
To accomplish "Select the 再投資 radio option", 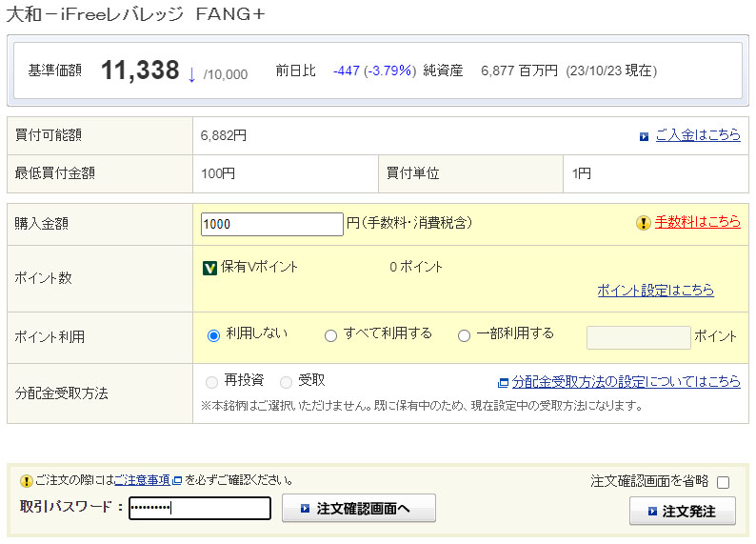I will [211, 382].
